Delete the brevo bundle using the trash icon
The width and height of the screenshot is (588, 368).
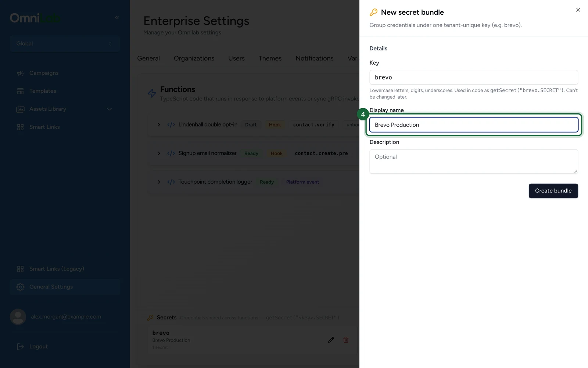point(346,340)
